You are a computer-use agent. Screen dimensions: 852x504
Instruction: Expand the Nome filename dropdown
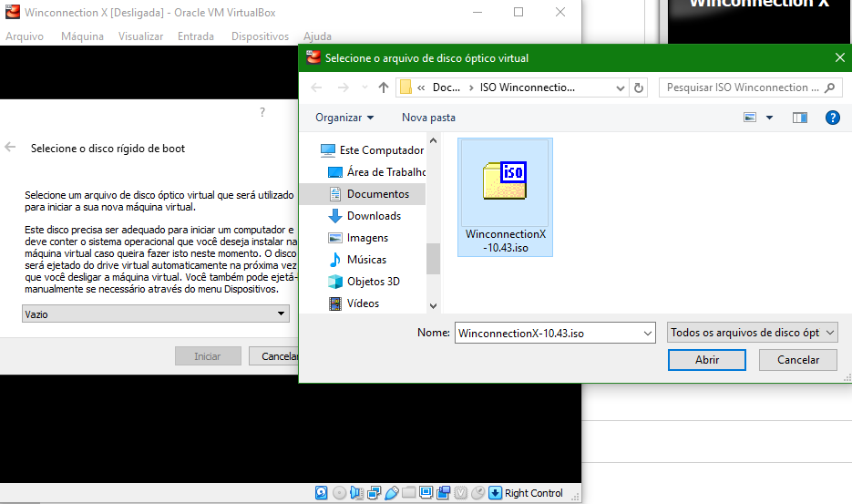(648, 334)
